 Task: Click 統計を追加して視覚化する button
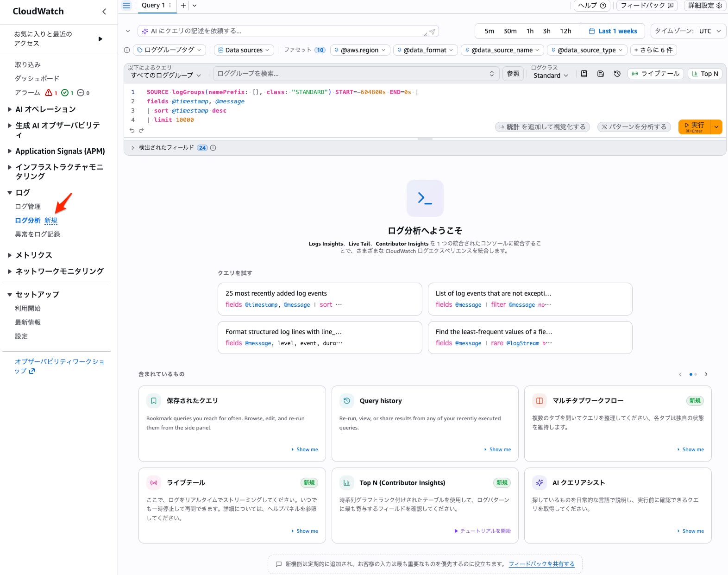(542, 127)
